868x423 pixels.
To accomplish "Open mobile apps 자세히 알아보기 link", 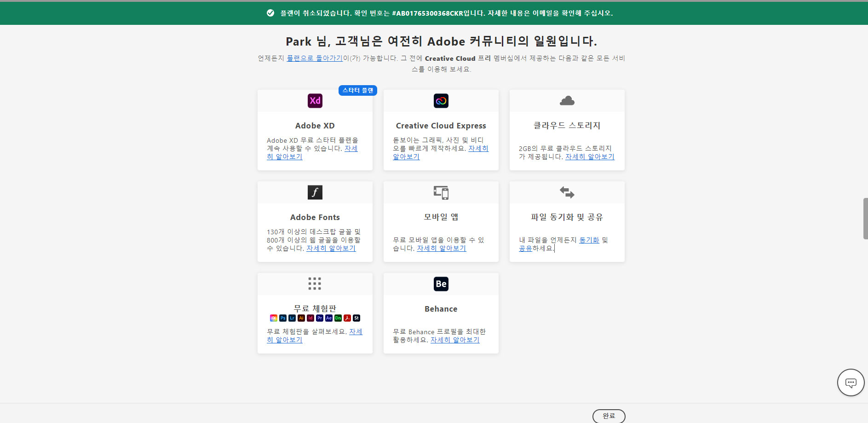I will click(x=442, y=248).
